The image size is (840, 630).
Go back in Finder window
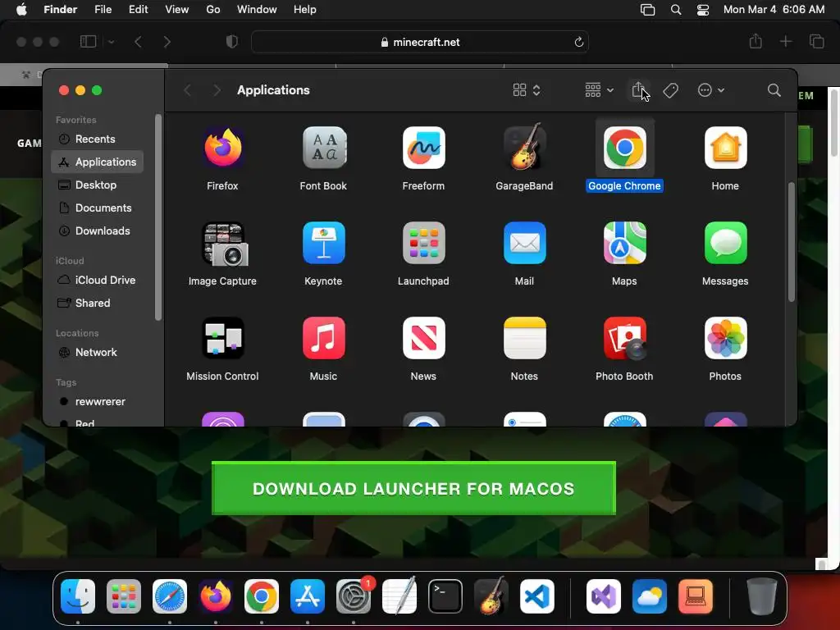point(188,90)
